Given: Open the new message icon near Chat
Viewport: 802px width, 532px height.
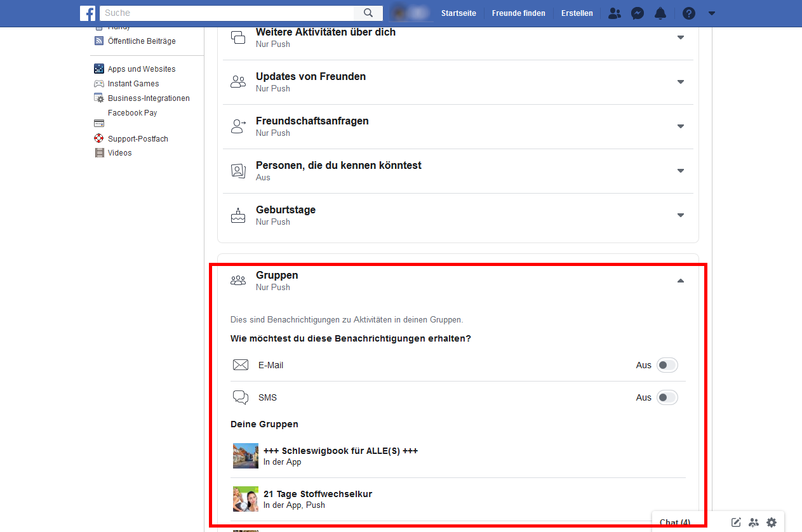Looking at the screenshot, I should (x=735, y=522).
